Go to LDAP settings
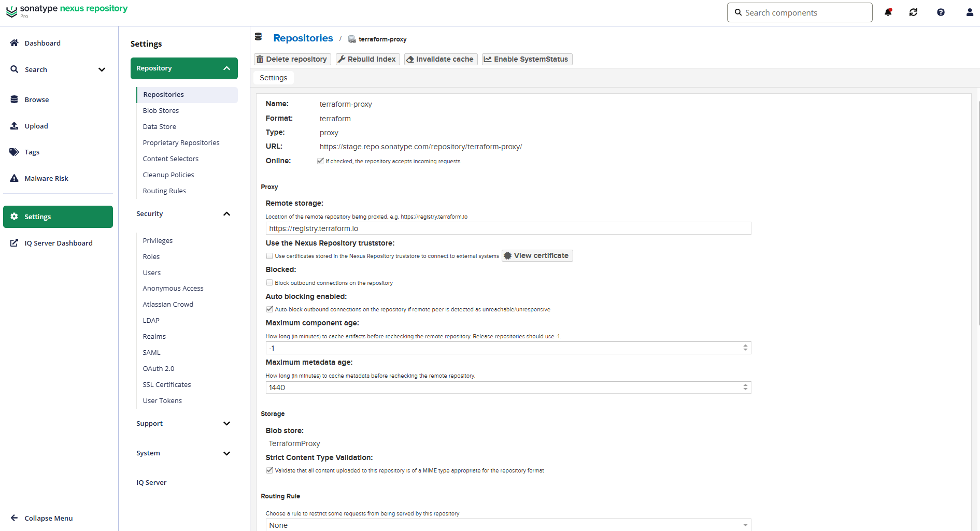 tap(151, 321)
